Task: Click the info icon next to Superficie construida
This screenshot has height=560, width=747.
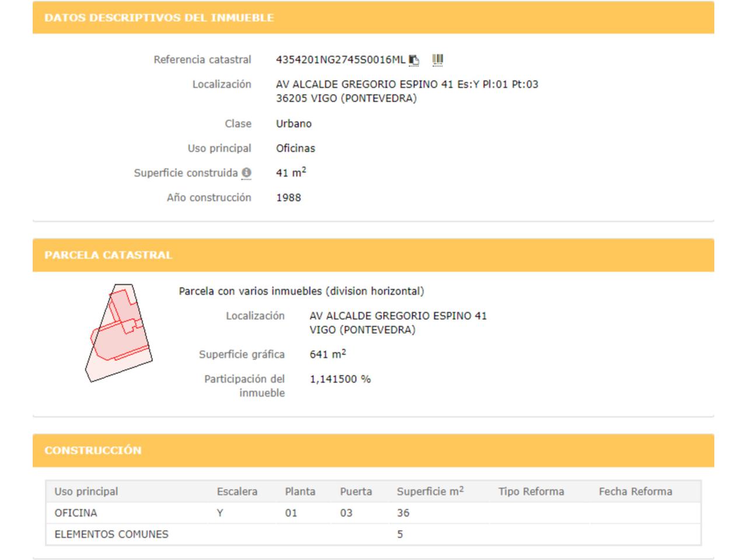Action: tap(246, 173)
